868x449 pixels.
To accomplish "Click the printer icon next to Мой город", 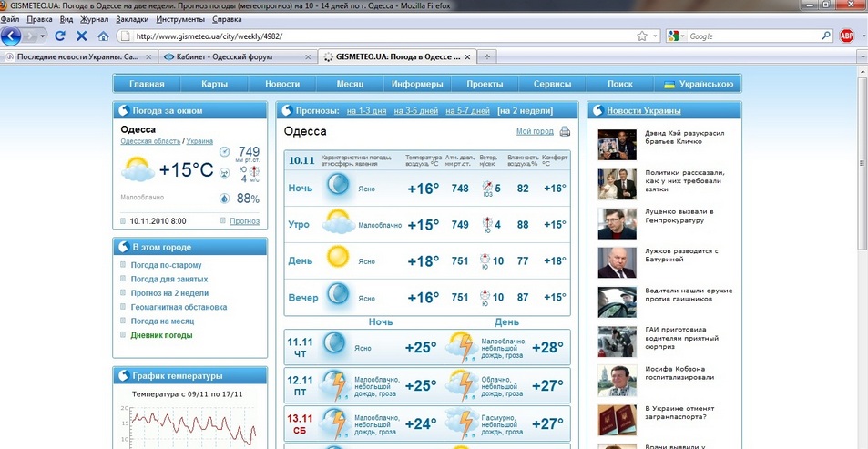I will pyautogui.click(x=565, y=132).
